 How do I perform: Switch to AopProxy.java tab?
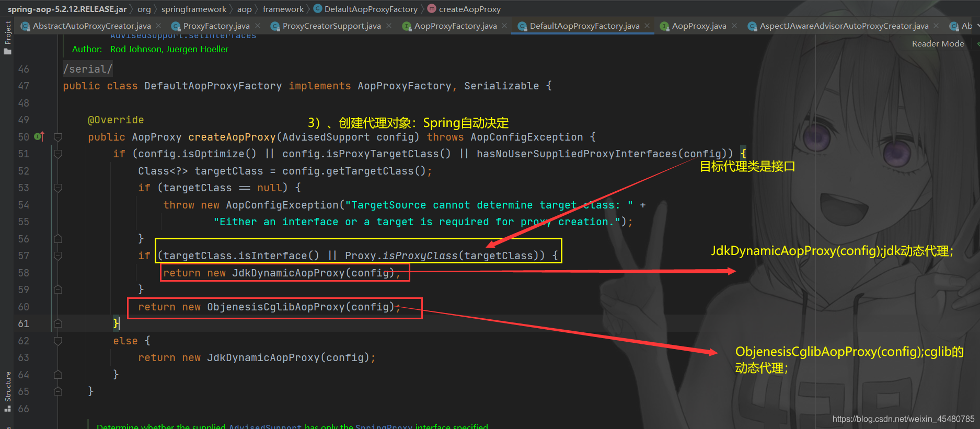point(699,26)
